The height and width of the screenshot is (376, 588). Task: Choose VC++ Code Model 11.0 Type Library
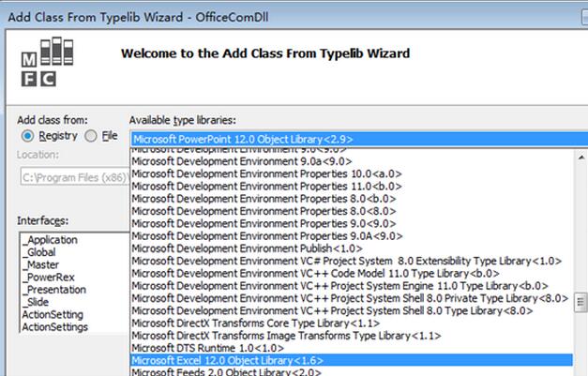pos(352,273)
